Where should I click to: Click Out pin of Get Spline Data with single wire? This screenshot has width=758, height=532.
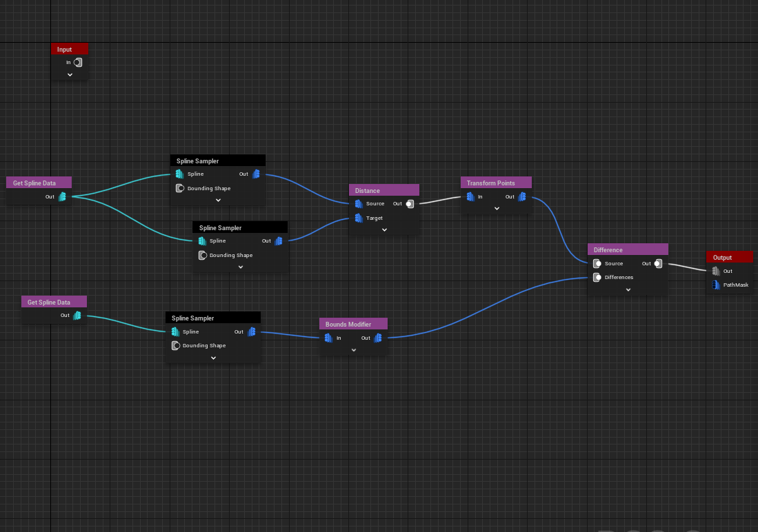[77, 316]
